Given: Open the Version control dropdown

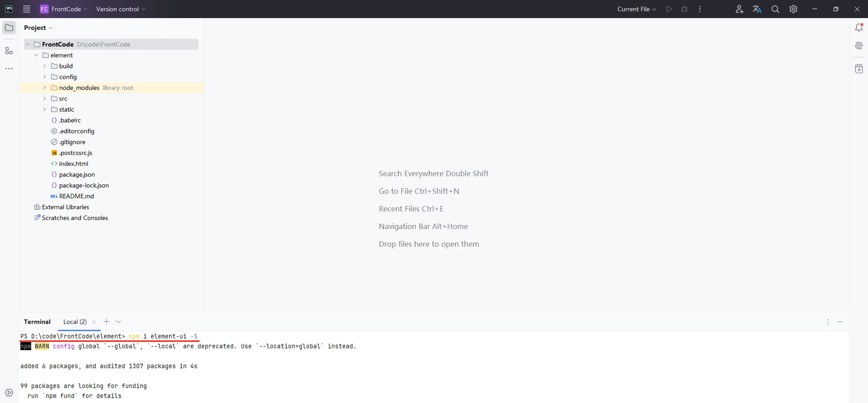Looking at the screenshot, I should click(x=120, y=9).
